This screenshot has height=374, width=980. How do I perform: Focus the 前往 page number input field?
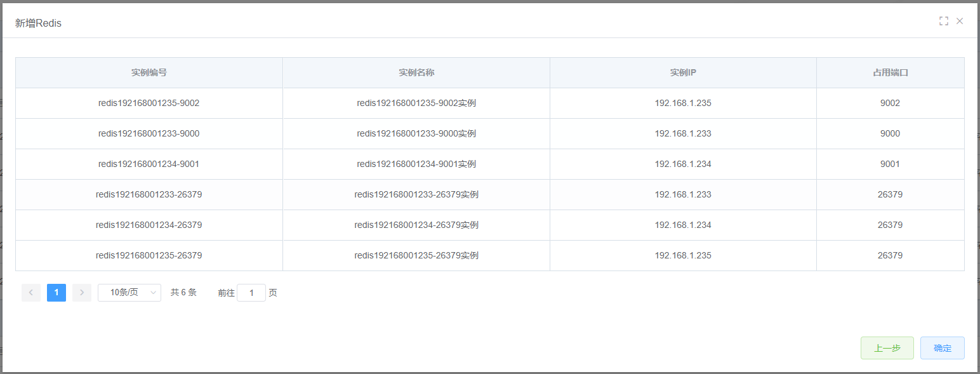[251, 293]
